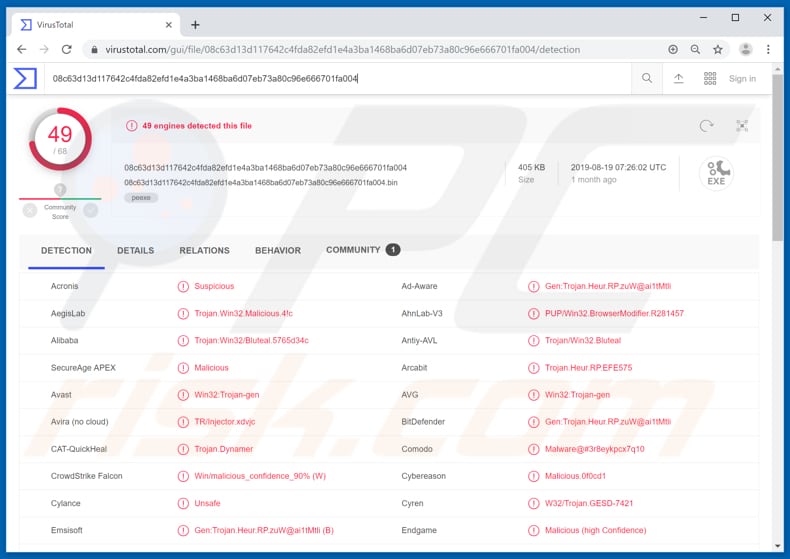Open the browser profile avatar

click(746, 49)
